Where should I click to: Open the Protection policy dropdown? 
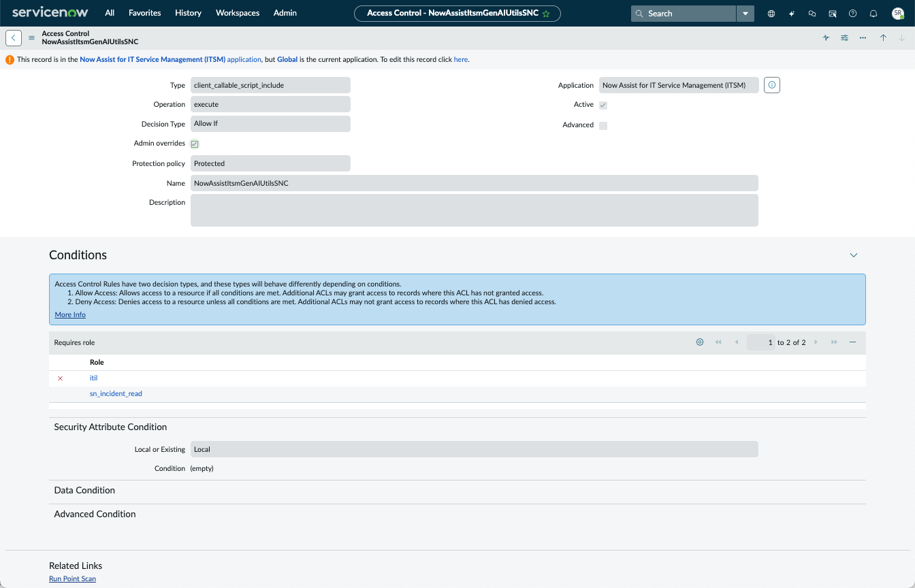click(x=270, y=163)
